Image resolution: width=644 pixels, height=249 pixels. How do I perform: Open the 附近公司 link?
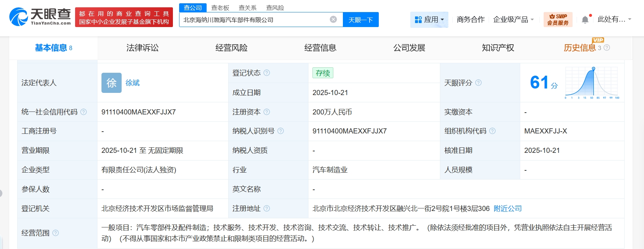[x=507, y=208]
